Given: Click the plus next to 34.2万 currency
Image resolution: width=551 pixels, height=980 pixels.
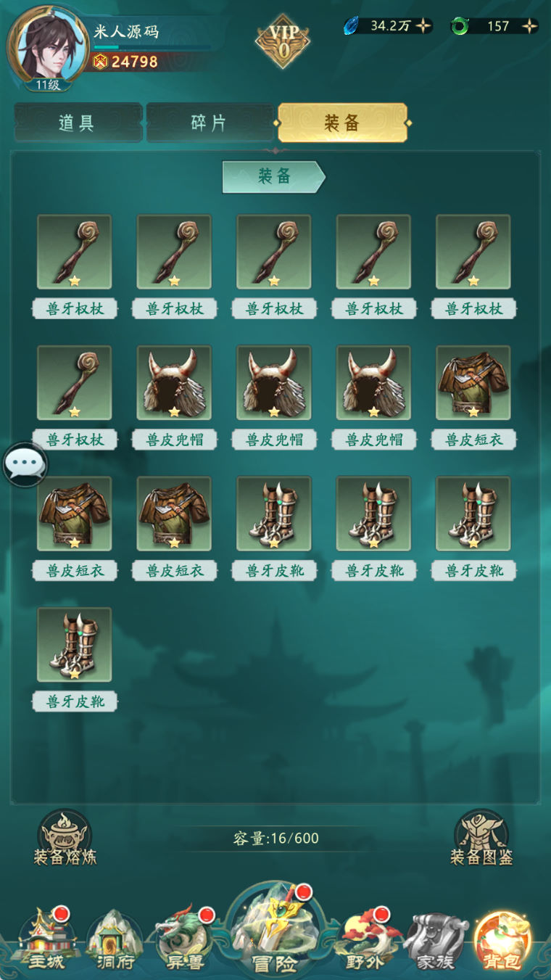Looking at the screenshot, I should 423,26.
